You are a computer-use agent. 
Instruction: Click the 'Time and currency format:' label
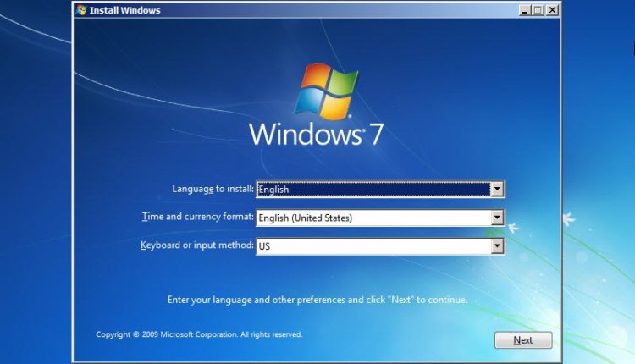197,217
